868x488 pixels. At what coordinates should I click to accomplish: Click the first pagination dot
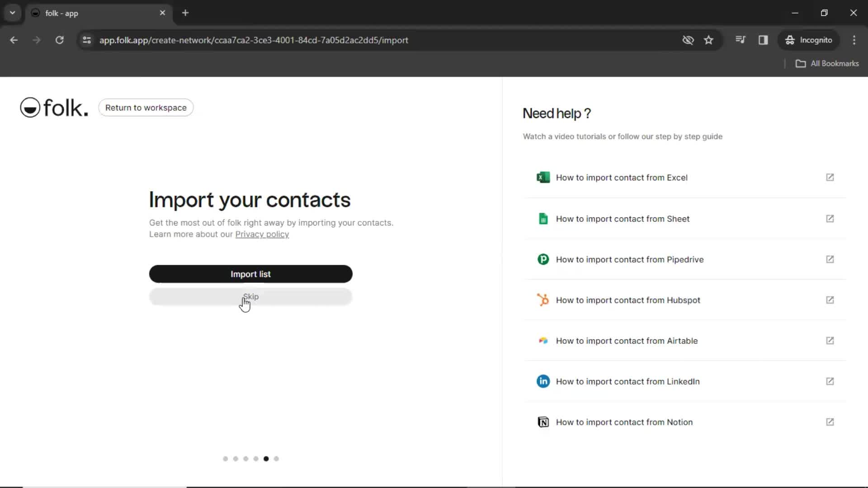225,458
